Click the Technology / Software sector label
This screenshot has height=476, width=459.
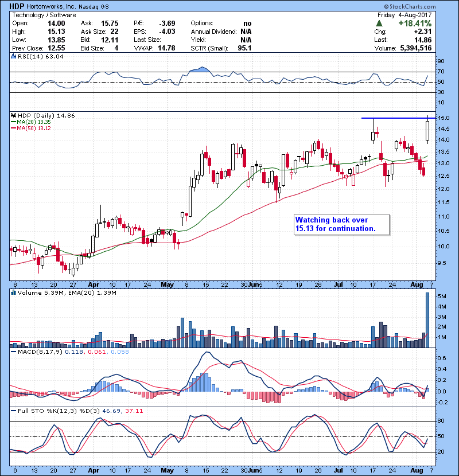pos(44,15)
